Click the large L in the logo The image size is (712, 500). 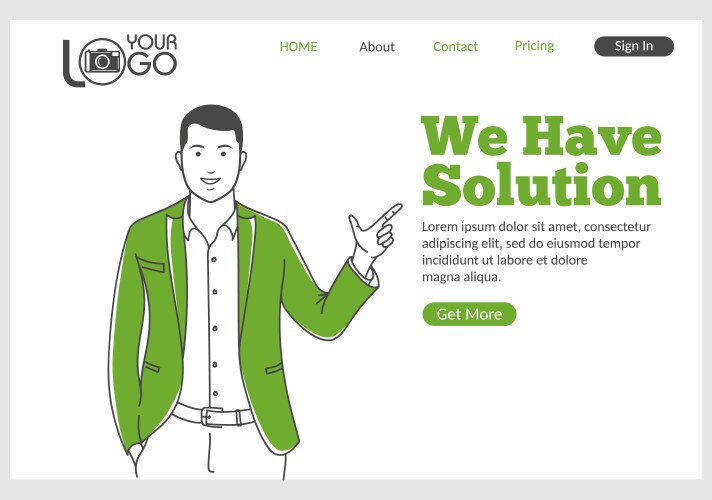click(x=72, y=64)
